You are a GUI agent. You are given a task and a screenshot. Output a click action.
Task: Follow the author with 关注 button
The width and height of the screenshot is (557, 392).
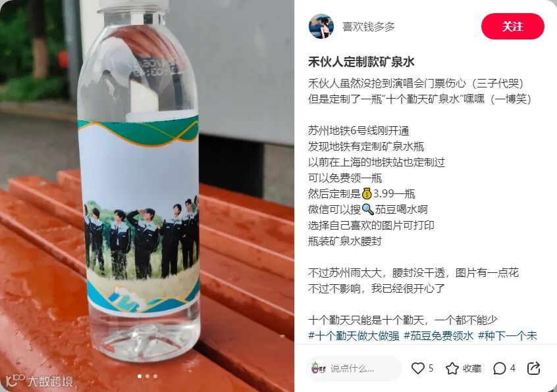point(513,26)
